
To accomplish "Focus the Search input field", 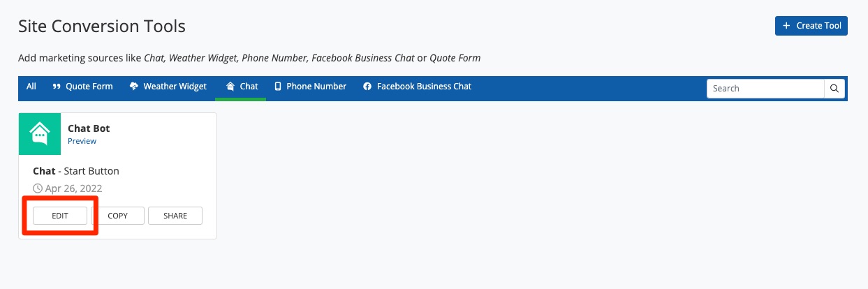I will 765,89.
